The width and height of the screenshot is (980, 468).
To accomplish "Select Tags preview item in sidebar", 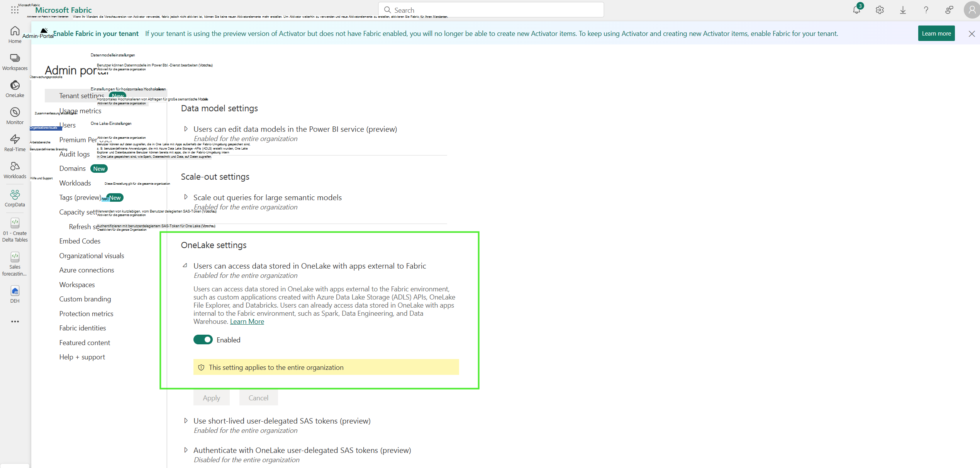I will click(x=80, y=197).
